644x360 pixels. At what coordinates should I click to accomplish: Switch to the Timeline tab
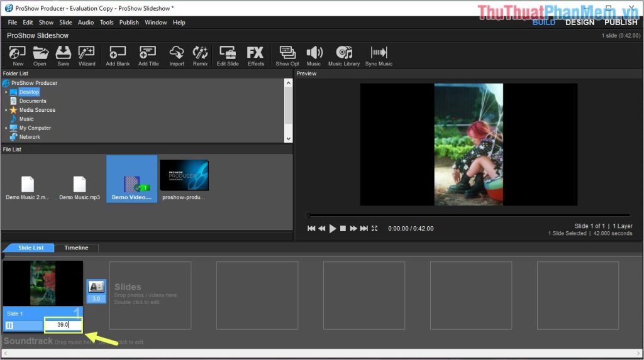pyautogui.click(x=76, y=248)
